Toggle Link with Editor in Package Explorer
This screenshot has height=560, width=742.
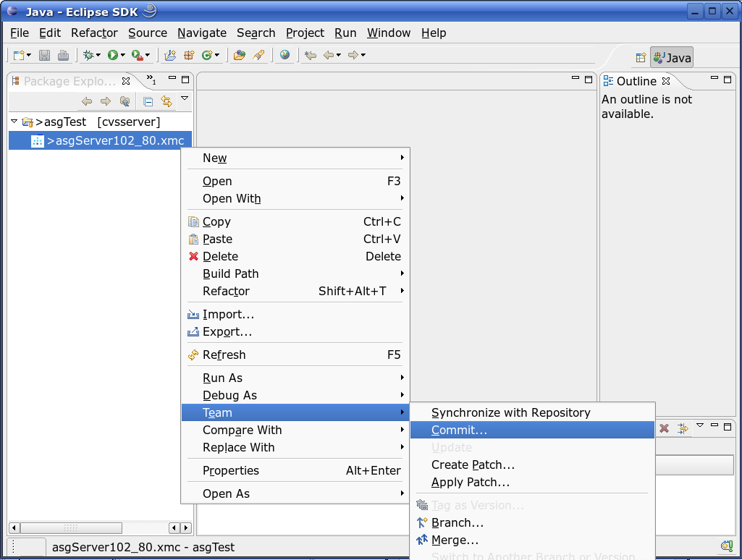point(166,101)
